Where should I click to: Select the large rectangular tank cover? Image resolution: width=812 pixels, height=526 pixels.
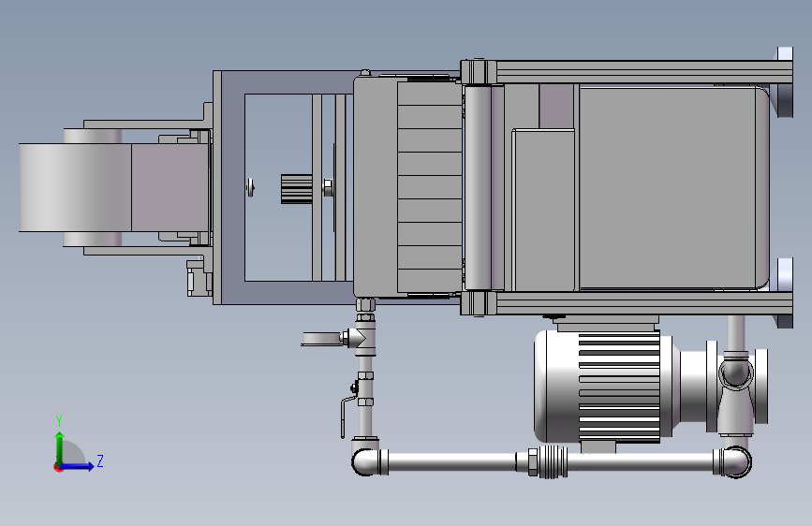[672, 187]
